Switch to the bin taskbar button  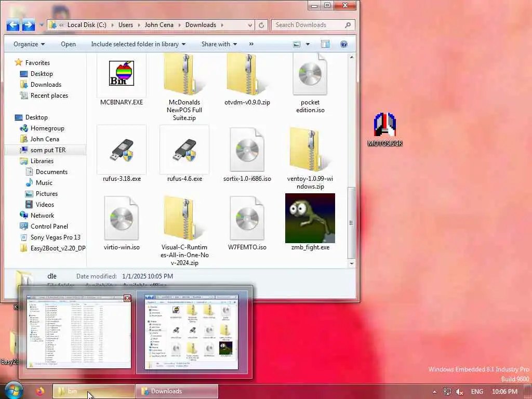click(x=94, y=391)
